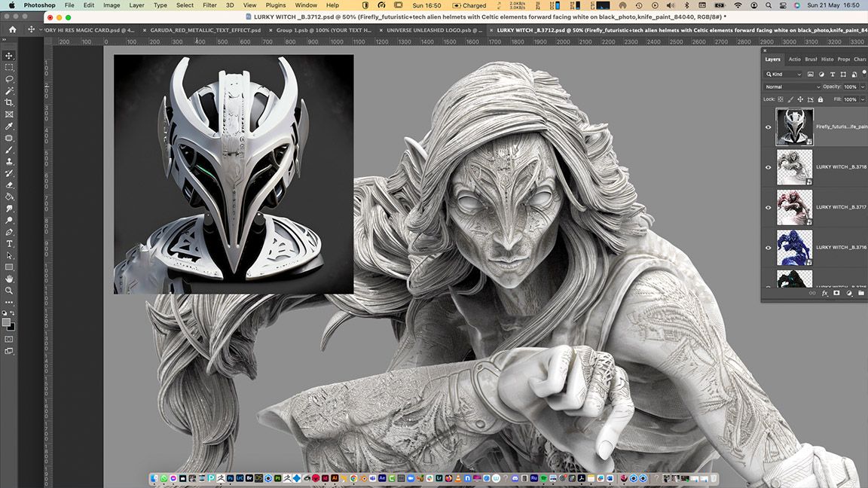The width and height of the screenshot is (868, 488).
Task: Select the Lasso tool
Action: click(9, 79)
